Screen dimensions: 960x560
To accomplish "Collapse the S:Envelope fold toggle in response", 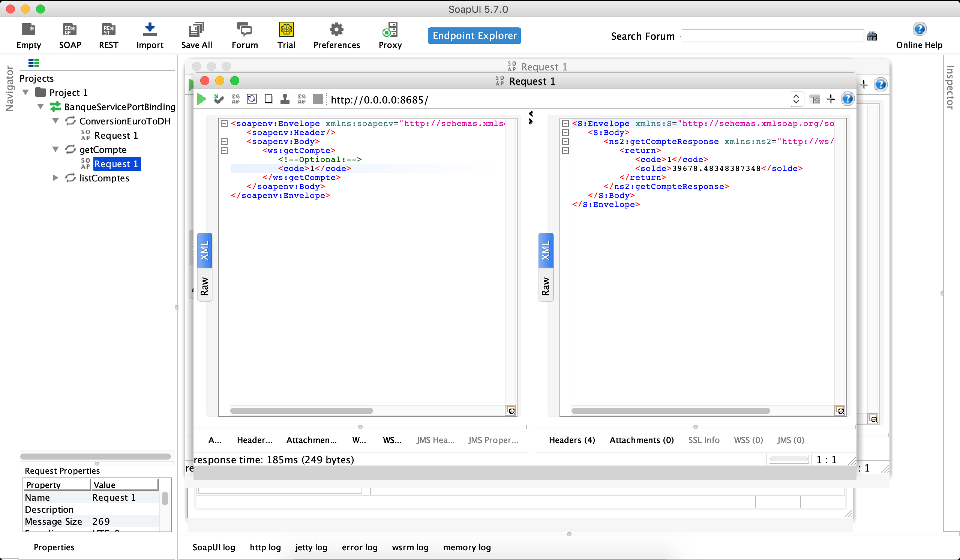I will 565,124.
